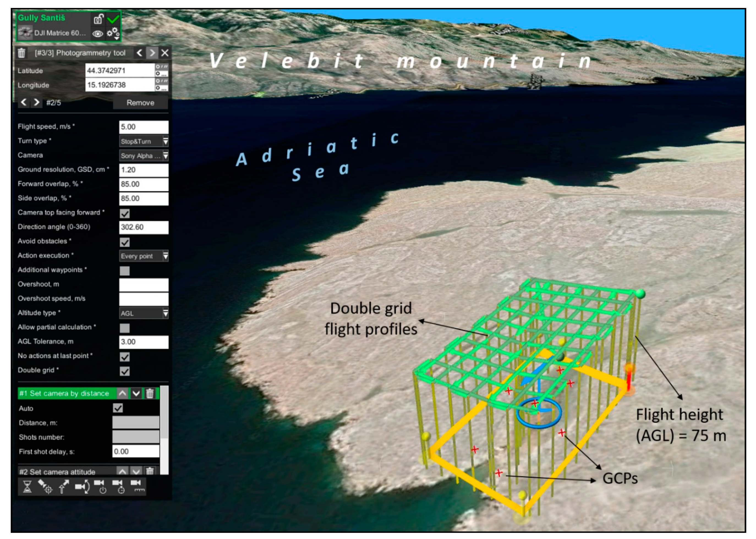Switch Latitude to decimal degrees format
This screenshot has height=539, width=756.
click(x=162, y=74)
